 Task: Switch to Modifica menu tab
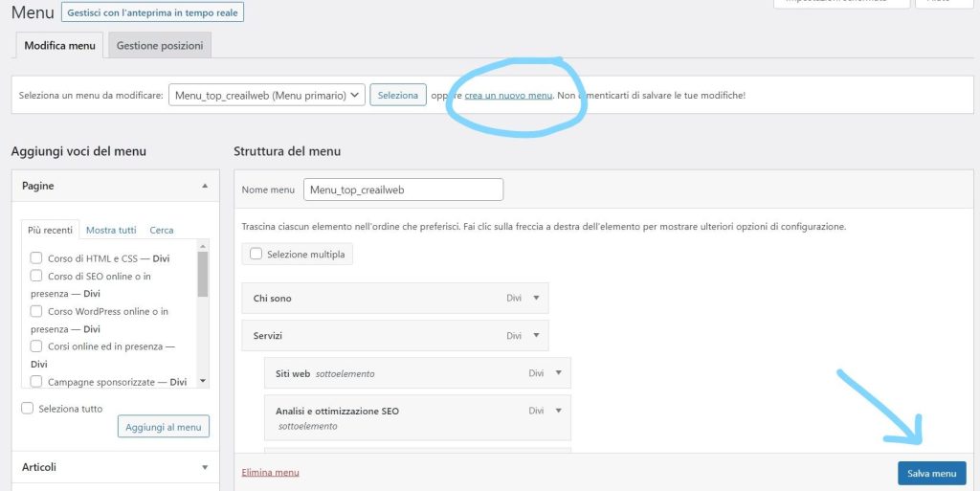(59, 46)
